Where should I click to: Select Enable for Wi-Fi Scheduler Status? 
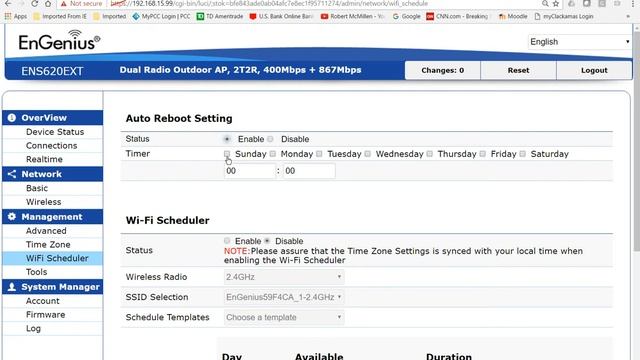(227, 241)
